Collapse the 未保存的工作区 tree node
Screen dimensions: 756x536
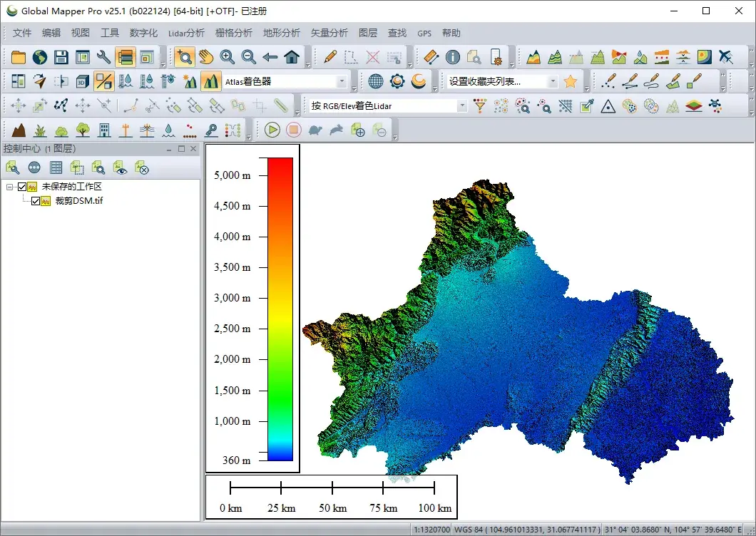coord(10,187)
